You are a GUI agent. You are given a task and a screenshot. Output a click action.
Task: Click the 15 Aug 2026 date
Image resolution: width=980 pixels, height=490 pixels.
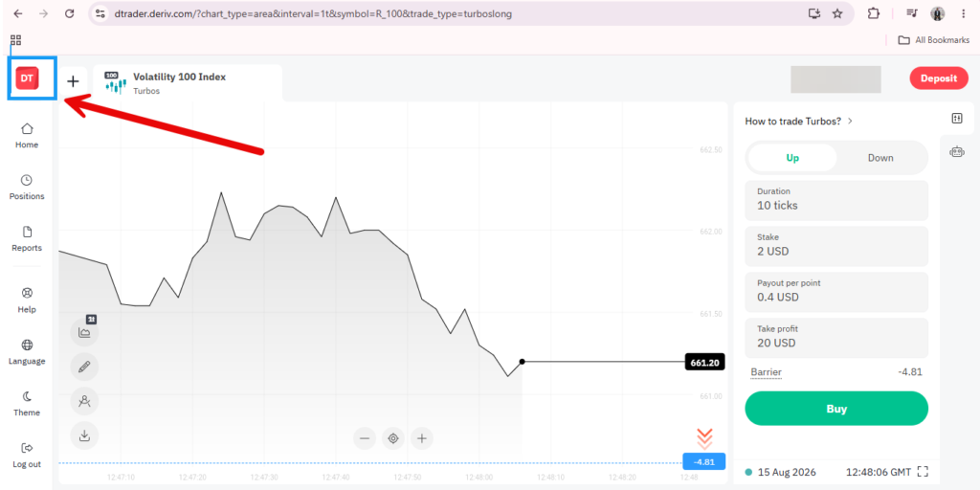coord(787,473)
